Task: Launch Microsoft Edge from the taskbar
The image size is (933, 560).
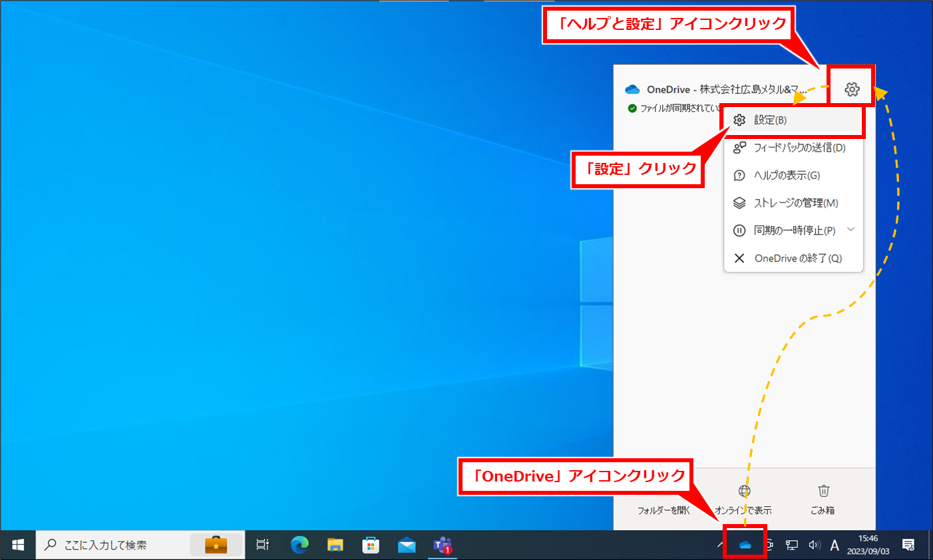Action: point(299,545)
